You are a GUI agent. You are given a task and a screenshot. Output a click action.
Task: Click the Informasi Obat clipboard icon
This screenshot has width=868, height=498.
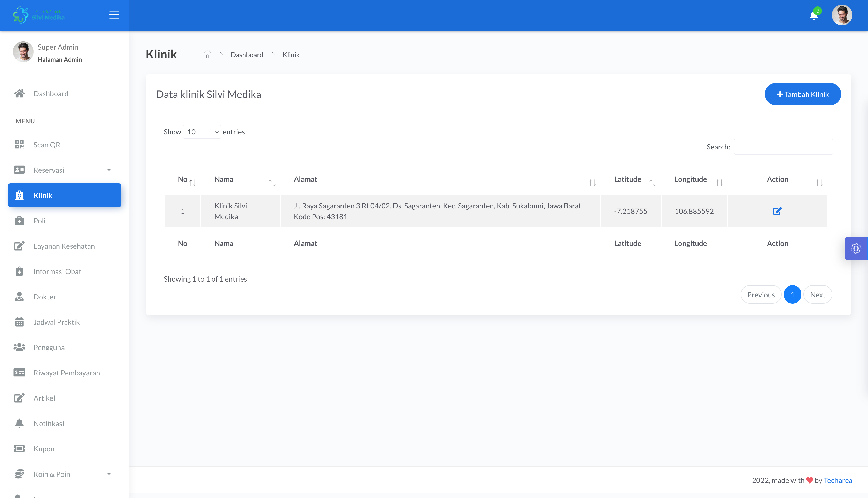click(x=19, y=271)
